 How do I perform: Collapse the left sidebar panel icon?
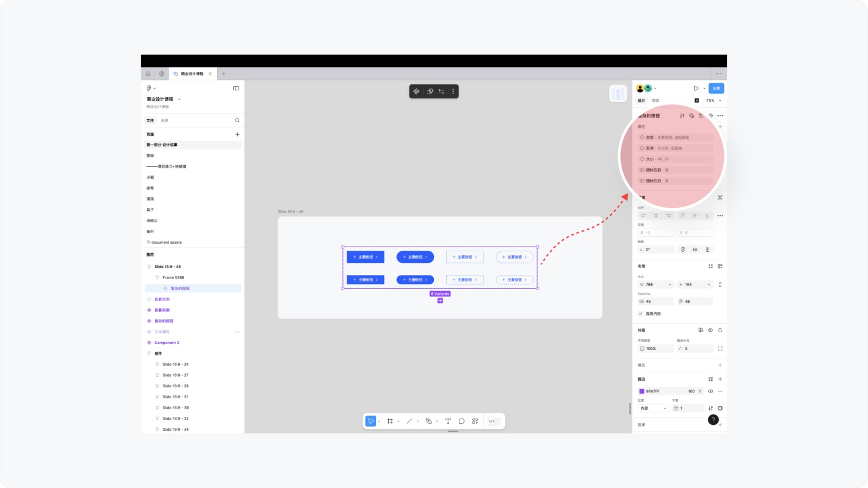[236, 89]
